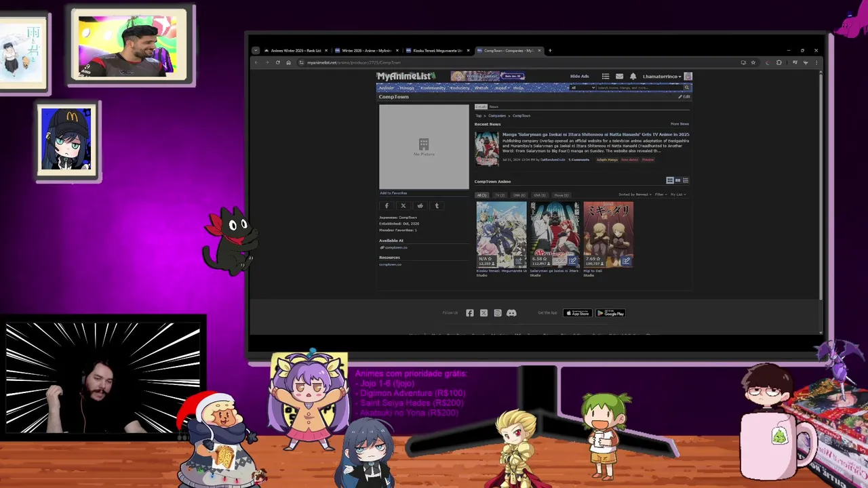
Task: Open footer Facebook icon
Action: tap(470, 313)
